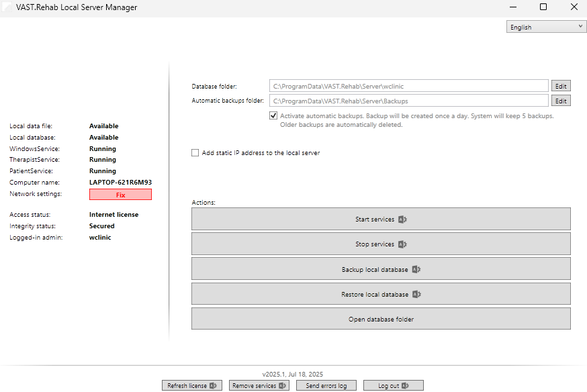
Task: Click the Secured integrity status value
Action: (102, 226)
